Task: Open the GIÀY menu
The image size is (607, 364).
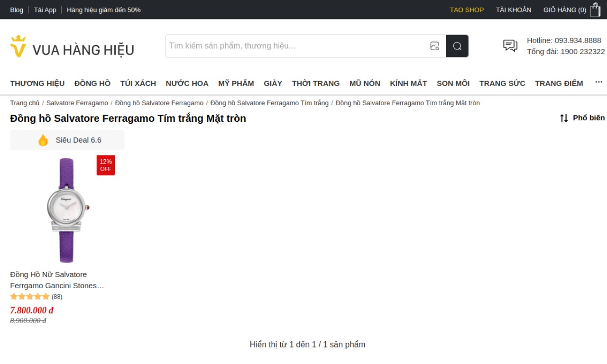Action: 273,83
